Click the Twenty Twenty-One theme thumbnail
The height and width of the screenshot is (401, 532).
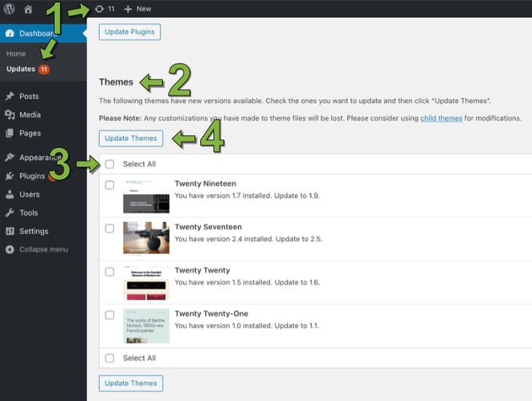[x=146, y=326]
